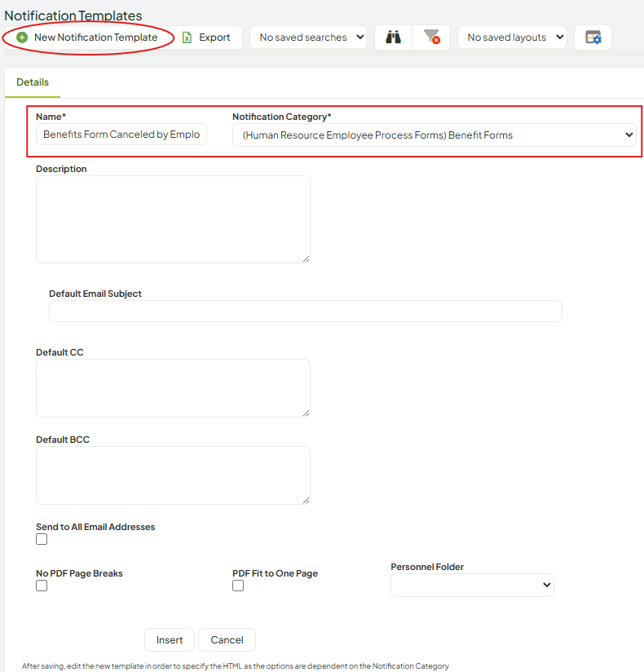
Task: Click the Export button label
Action: [214, 38]
